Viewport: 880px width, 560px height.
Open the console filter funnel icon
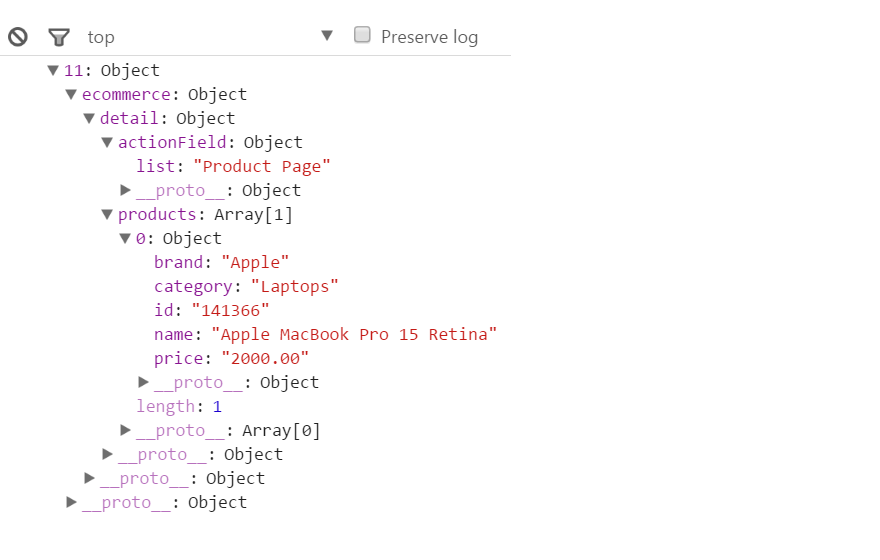click(59, 38)
